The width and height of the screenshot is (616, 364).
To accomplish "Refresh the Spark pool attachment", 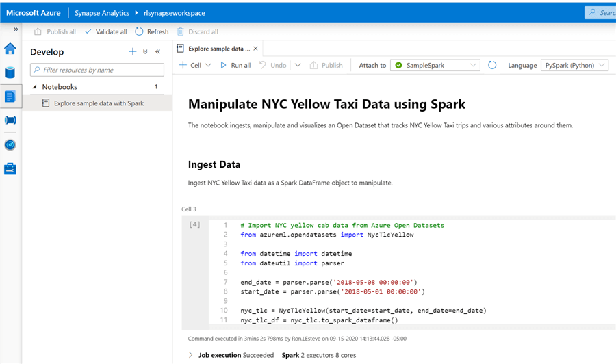I will pos(492,66).
